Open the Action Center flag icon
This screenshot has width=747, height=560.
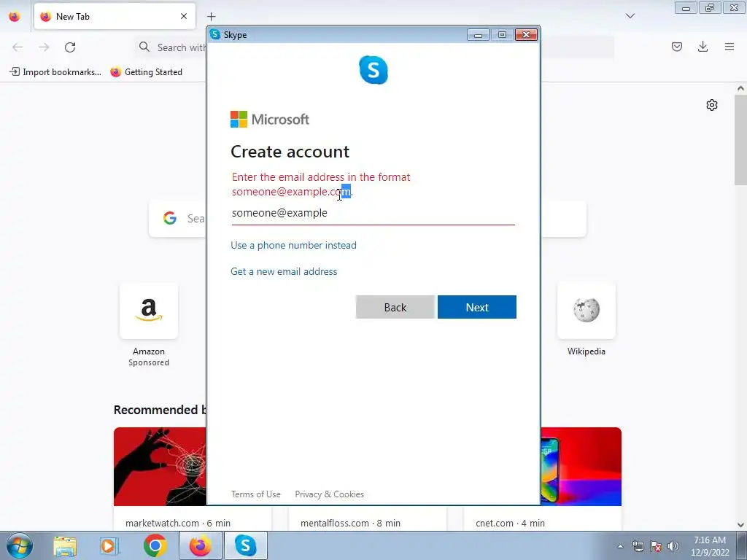[x=656, y=546]
